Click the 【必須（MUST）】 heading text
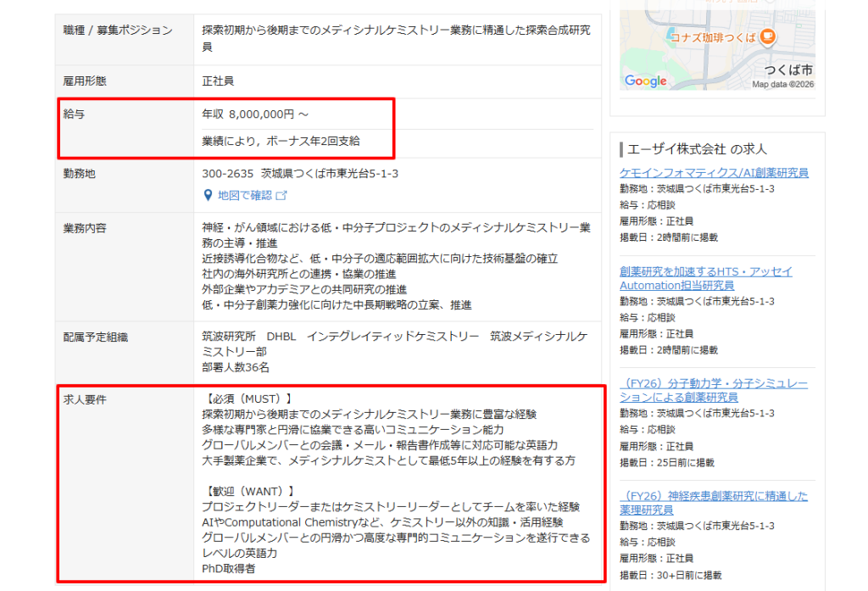Viewport: 868px width, 591px height. (249, 399)
